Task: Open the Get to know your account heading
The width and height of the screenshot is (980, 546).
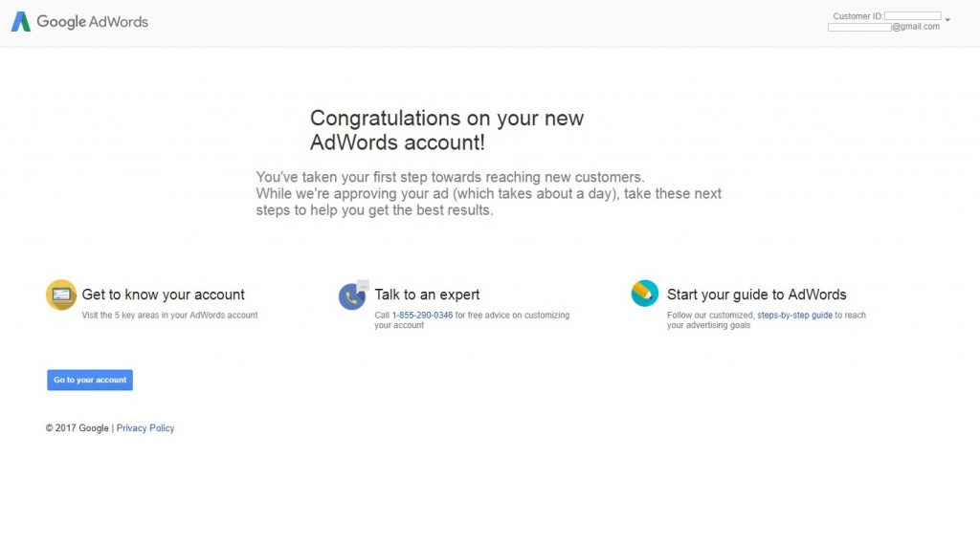Action: click(x=163, y=295)
